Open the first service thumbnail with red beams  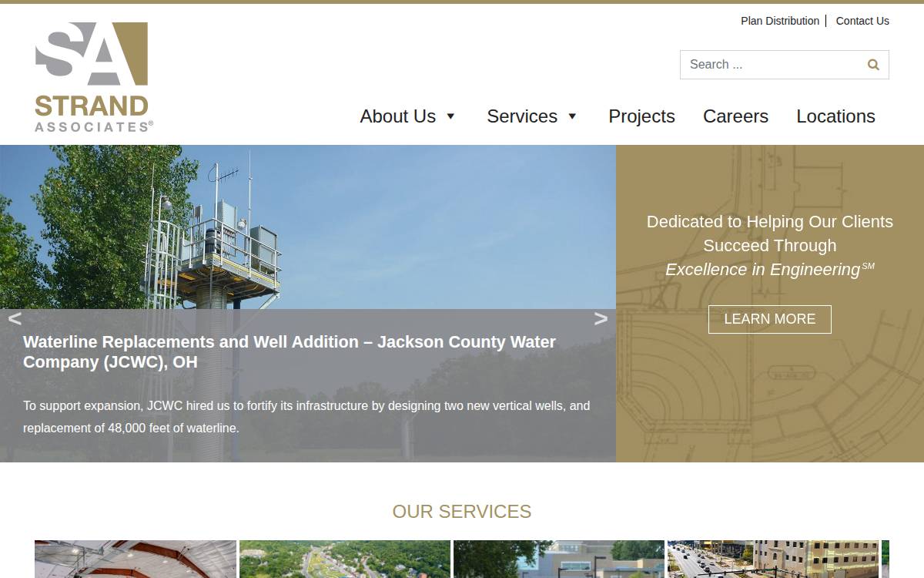[136, 559]
